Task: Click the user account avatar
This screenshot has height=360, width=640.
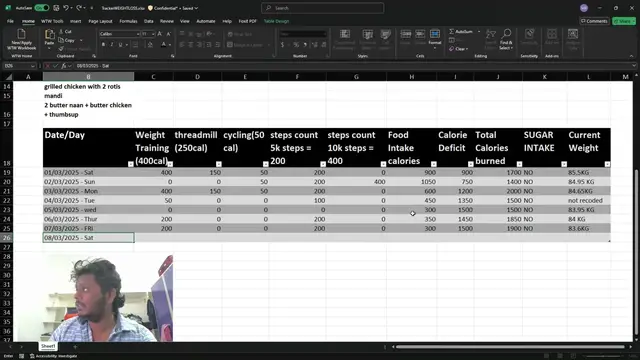Action: [x=584, y=8]
